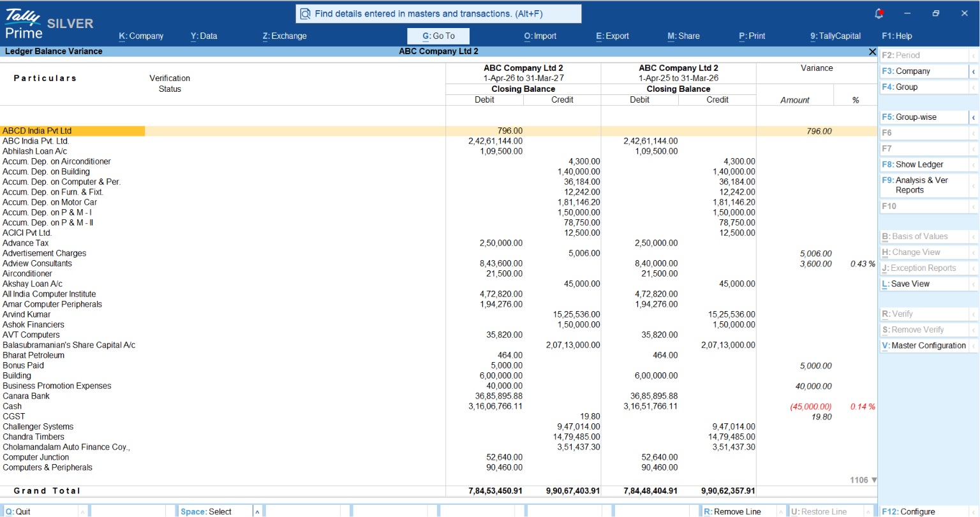The height and width of the screenshot is (517, 980).
Task: Select the Chandra Timbers ledger
Action: (x=33, y=437)
